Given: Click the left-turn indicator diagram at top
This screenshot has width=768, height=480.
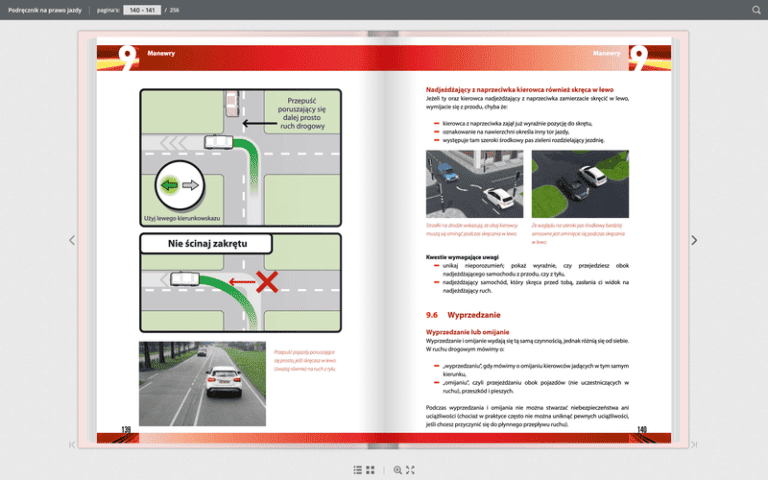Looking at the screenshot, I should [240, 158].
